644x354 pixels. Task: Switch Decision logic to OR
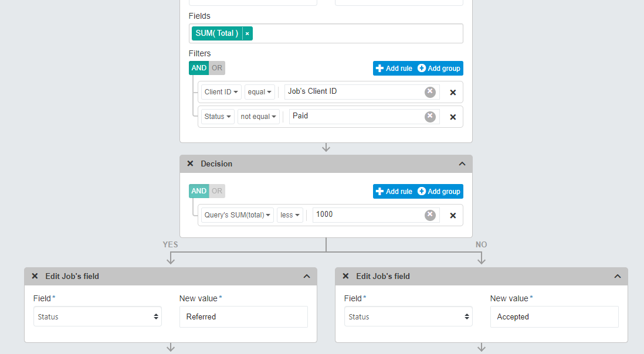(216, 191)
